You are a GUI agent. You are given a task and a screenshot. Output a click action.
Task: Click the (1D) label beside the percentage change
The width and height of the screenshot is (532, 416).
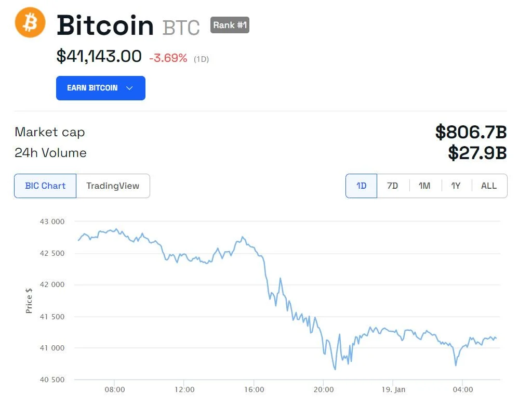pos(202,59)
